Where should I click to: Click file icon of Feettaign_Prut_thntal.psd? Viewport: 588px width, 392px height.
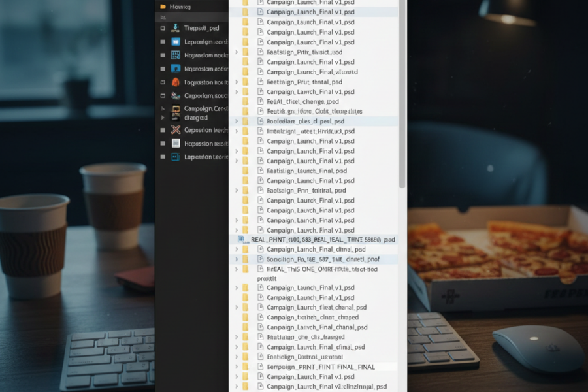[x=260, y=82]
